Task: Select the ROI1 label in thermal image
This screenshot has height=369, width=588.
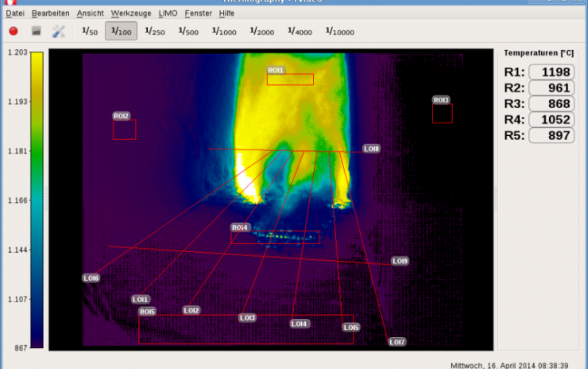Action: (x=276, y=70)
